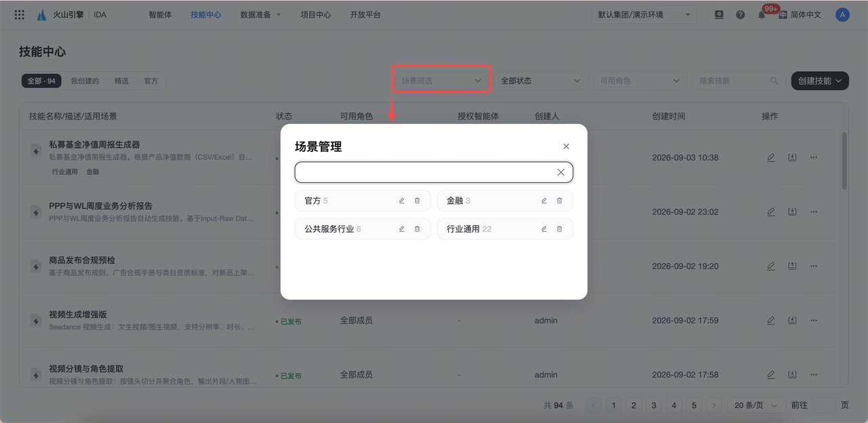
Task: Export the 商品发布合规预检 skill
Action: [792, 266]
